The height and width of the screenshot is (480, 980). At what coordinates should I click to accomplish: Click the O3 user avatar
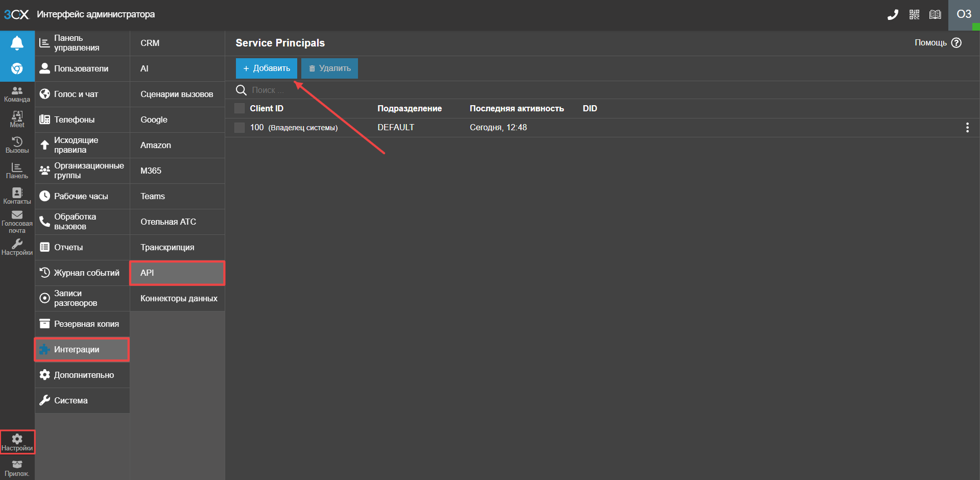click(964, 15)
